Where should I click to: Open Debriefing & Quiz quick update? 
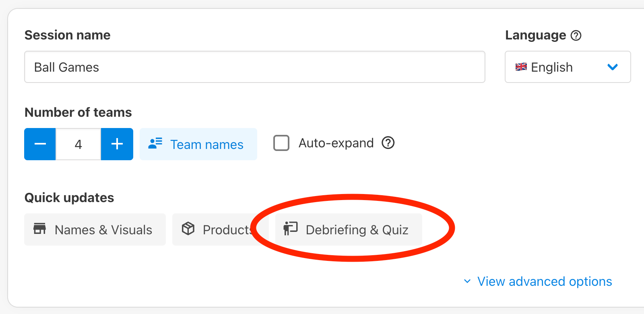(349, 229)
